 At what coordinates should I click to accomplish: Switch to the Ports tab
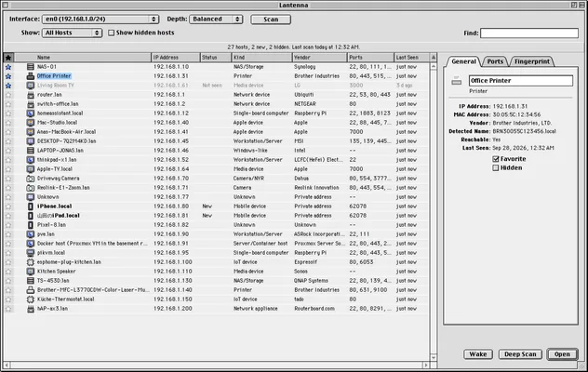click(x=495, y=61)
